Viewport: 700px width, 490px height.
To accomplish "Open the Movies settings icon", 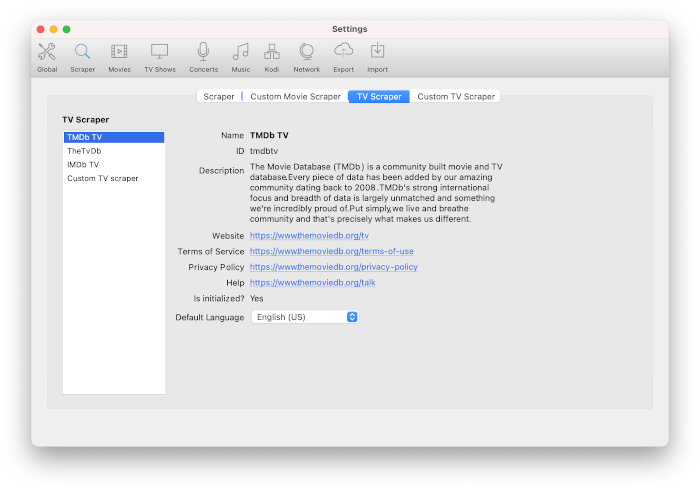I will tap(119, 58).
